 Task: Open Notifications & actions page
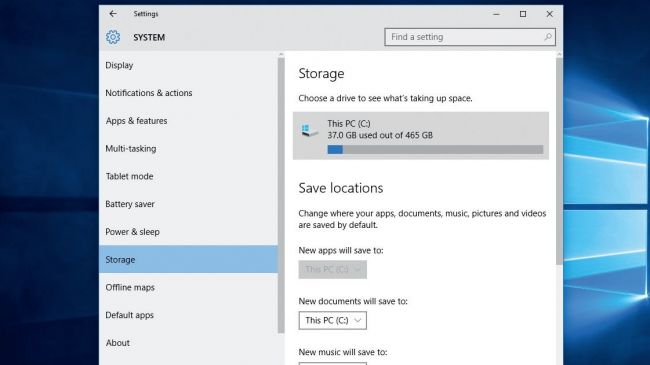coord(188,93)
